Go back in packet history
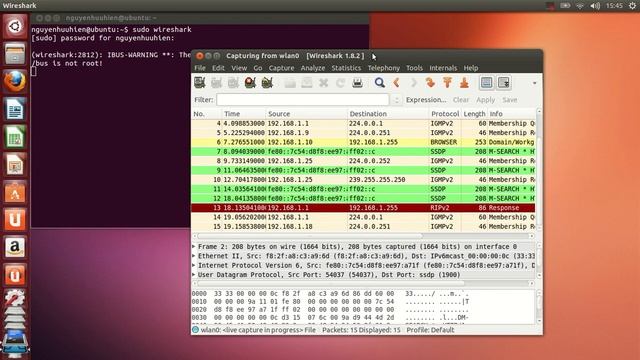 pos(396,83)
